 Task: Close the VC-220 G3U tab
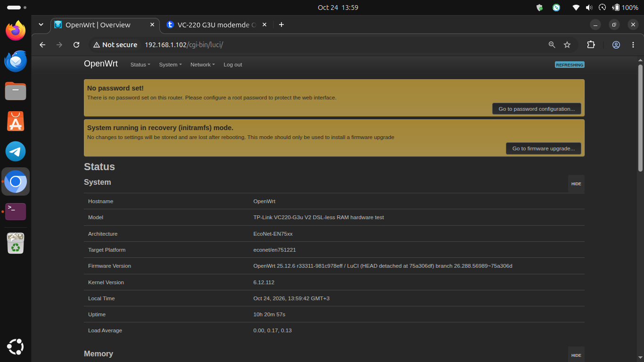pyautogui.click(x=264, y=25)
